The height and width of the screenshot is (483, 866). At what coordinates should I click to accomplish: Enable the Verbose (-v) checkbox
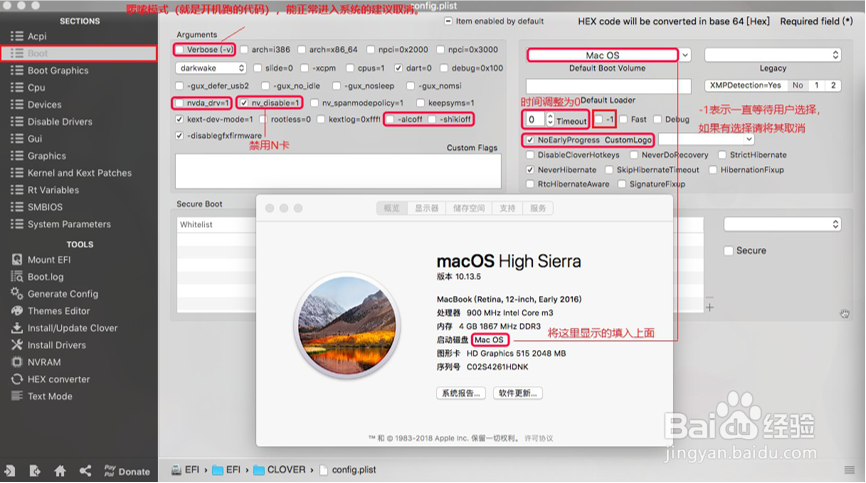tap(179, 50)
